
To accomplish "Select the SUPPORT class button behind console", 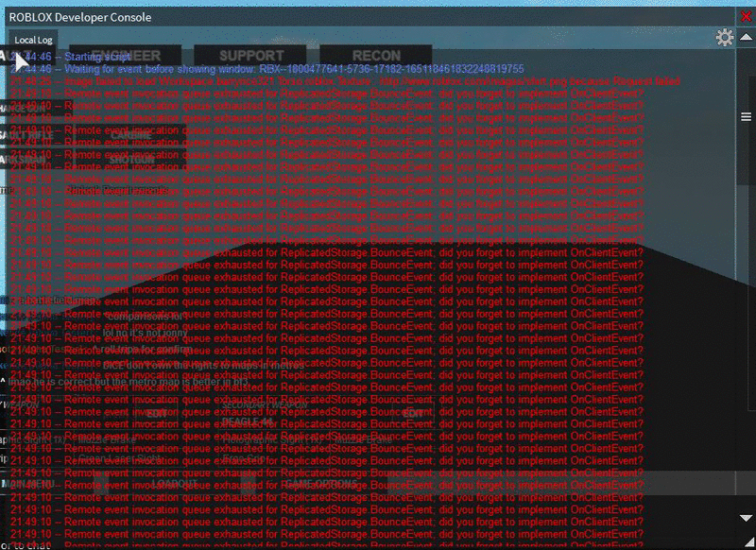I will click(x=250, y=55).
